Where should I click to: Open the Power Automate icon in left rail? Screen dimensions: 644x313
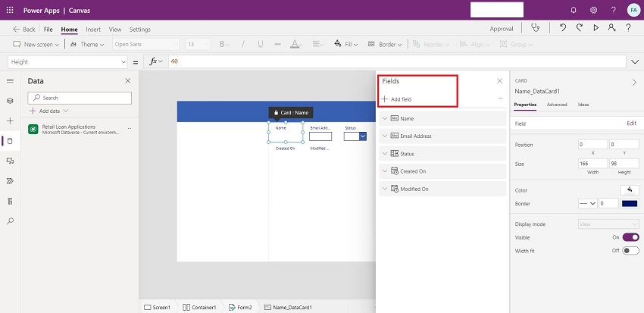click(x=11, y=181)
